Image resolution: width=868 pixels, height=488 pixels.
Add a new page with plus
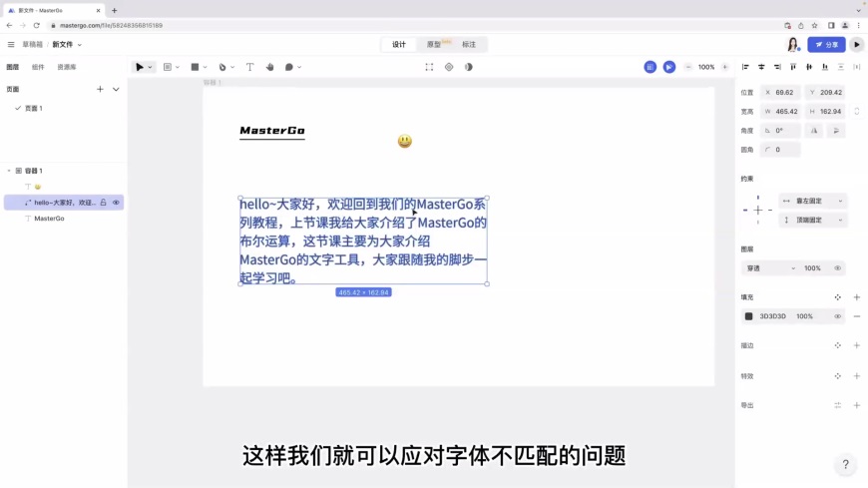[x=100, y=89]
